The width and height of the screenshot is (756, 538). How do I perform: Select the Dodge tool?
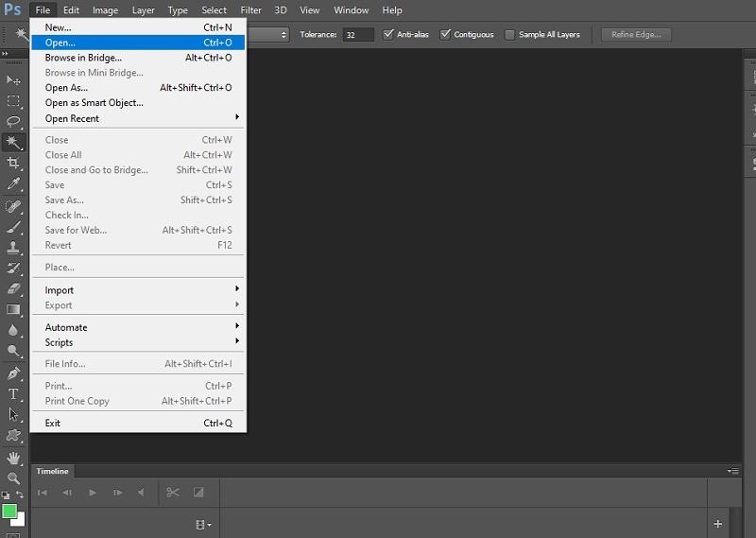click(13, 351)
